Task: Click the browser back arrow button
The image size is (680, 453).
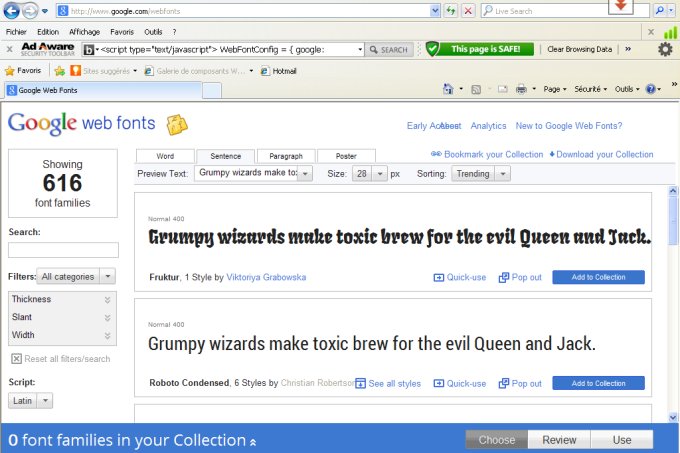Action: coord(12,11)
